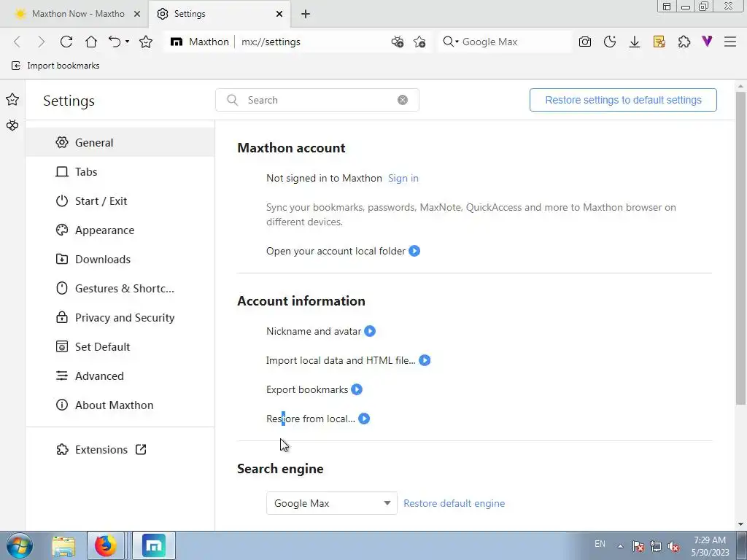Go forward with the forward arrow
The image size is (747, 560).
pos(42,42)
